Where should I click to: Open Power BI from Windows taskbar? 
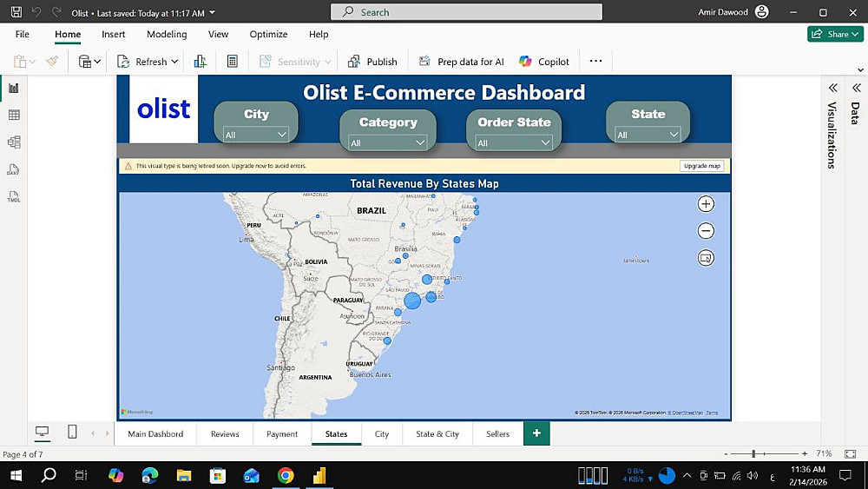[319, 475]
